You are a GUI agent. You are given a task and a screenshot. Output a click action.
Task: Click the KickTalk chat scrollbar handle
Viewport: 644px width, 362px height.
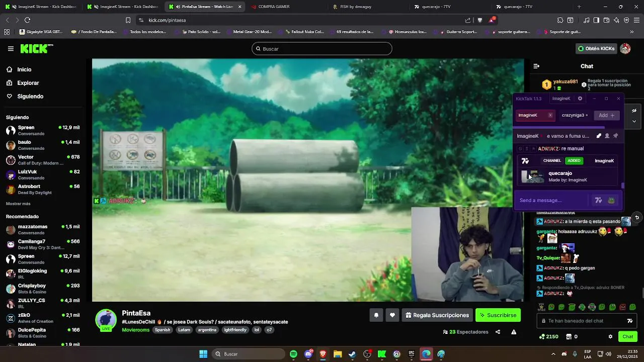[623, 186]
